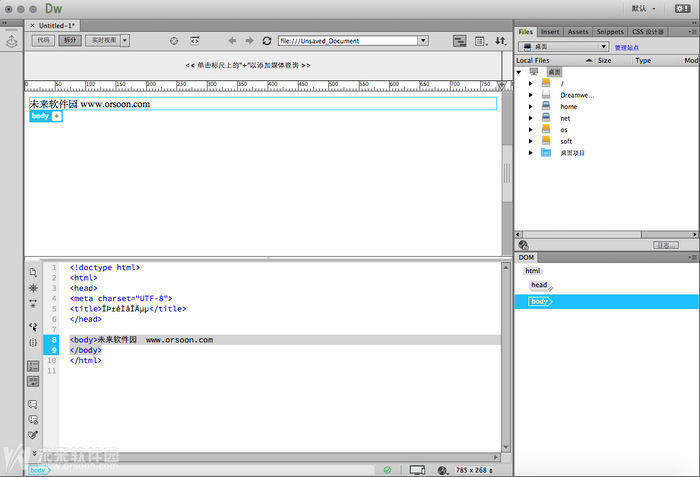Click the Show Code Navigator starburst icon
Viewport: 700px width, 477px height.
point(33,288)
